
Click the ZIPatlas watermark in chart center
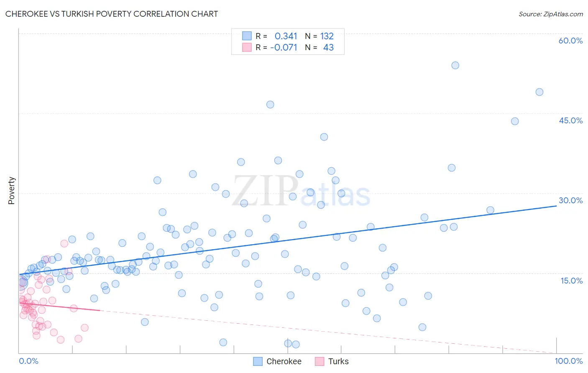pyautogui.click(x=302, y=191)
